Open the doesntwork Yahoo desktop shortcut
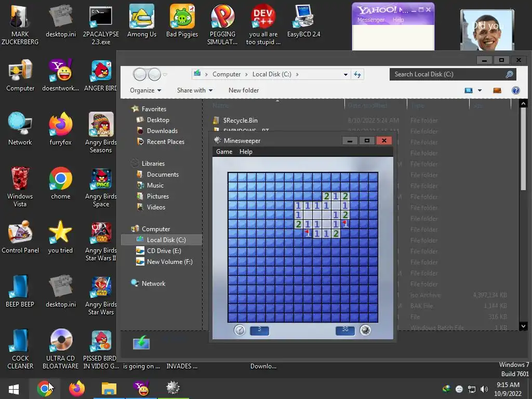The image size is (532, 399). point(60,75)
